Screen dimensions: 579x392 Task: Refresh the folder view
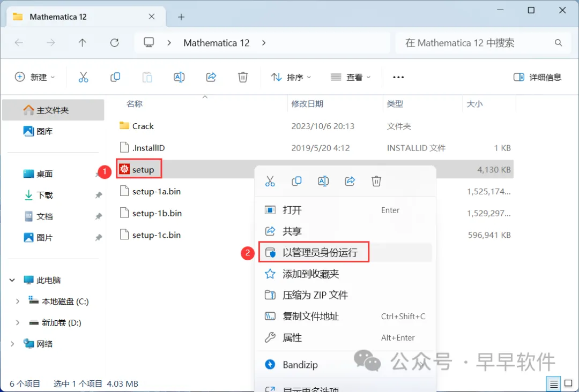(x=115, y=43)
